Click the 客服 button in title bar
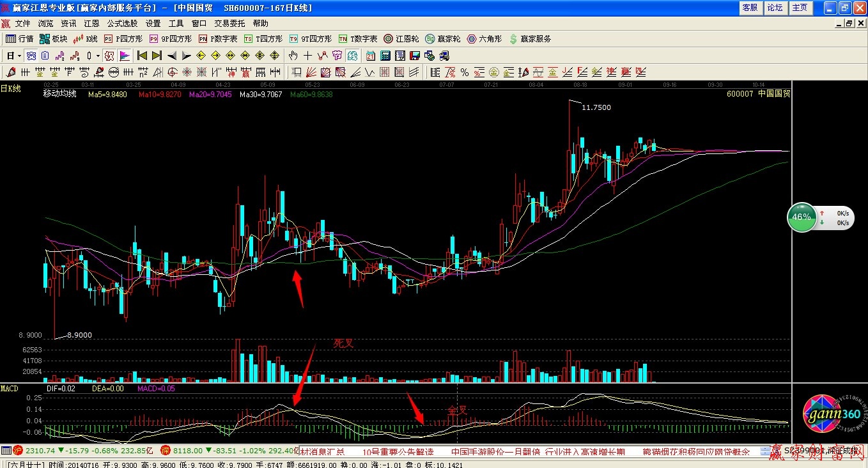The image size is (868, 468). coord(750,8)
